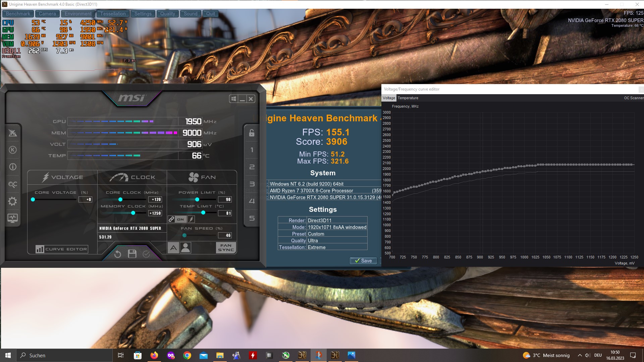Save settings with the floppy disk icon
The height and width of the screenshot is (362, 644).
click(132, 254)
